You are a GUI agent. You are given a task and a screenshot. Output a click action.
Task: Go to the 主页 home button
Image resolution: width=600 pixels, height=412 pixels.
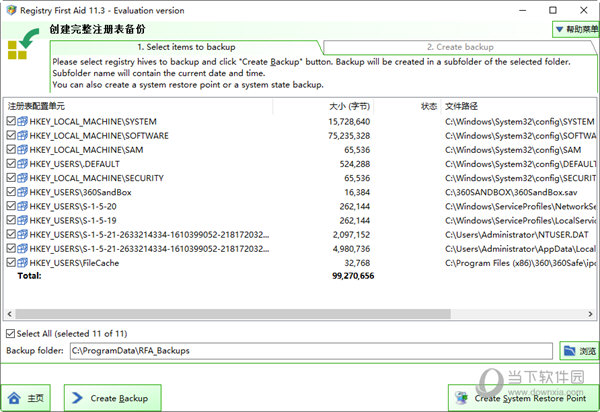pos(26,398)
